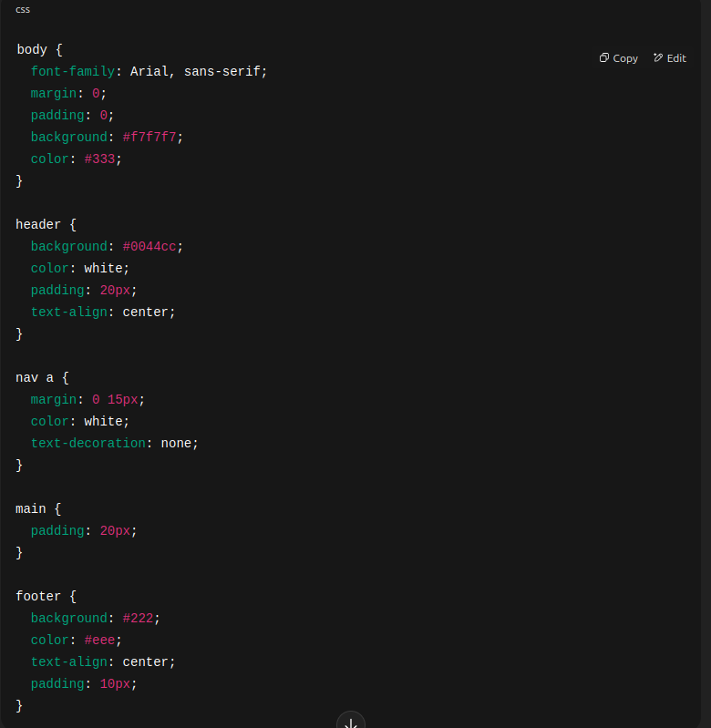Click the 'text-decoration: none;' line
This screenshot has height=728, width=711.
point(114,444)
